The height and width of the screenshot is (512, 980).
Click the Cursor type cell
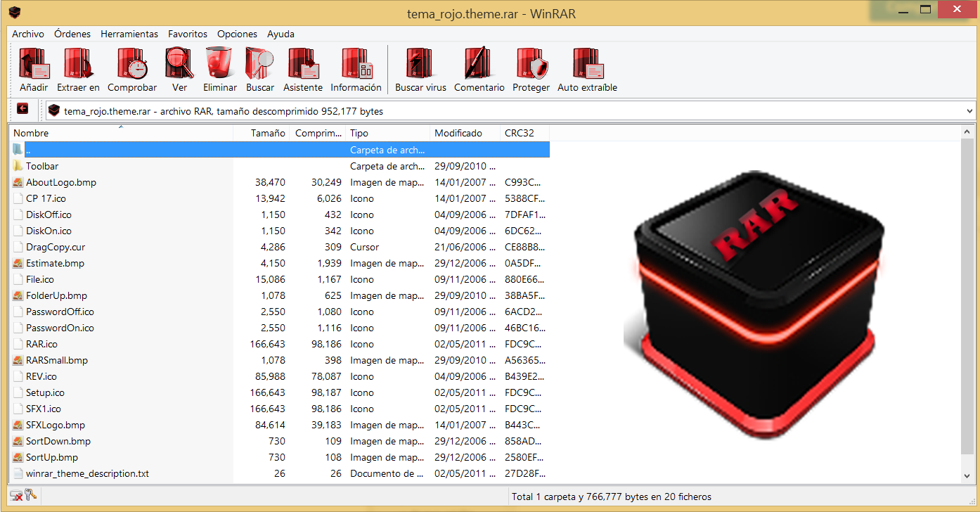tap(365, 247)
